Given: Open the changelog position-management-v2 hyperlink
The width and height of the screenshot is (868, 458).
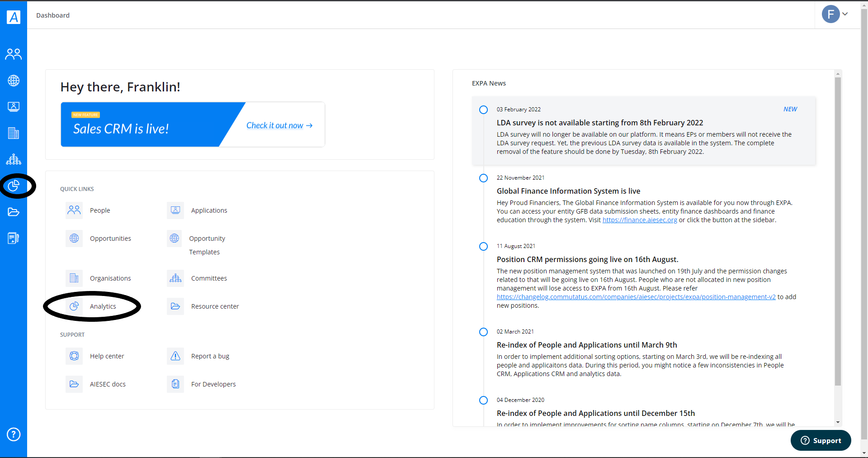Looking at the screenshot, I should [636, 297].
